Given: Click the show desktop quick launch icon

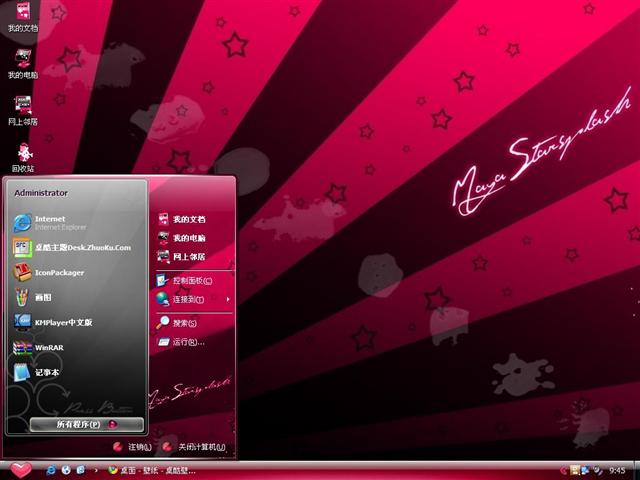Looking at the screenshot, I should coord(81,470).
